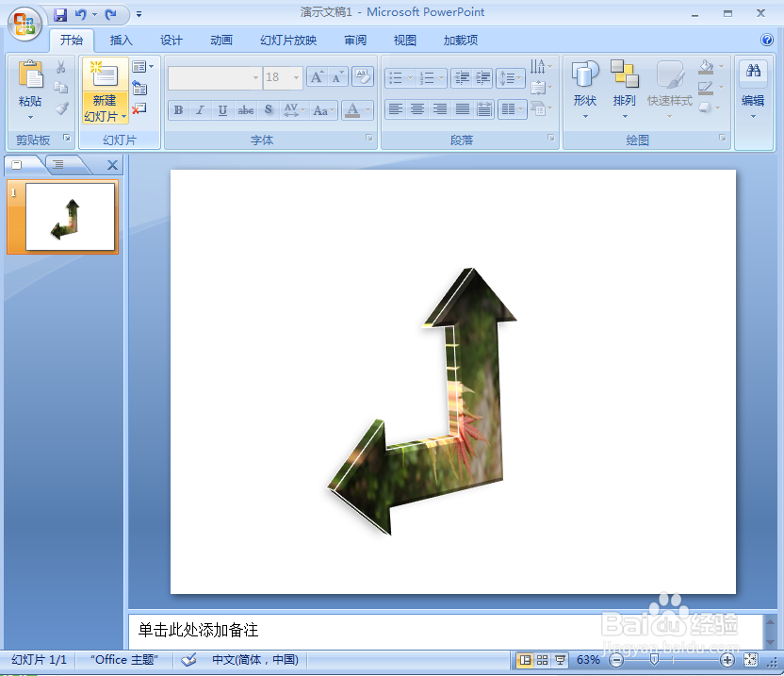Align text right

point(439,109)
